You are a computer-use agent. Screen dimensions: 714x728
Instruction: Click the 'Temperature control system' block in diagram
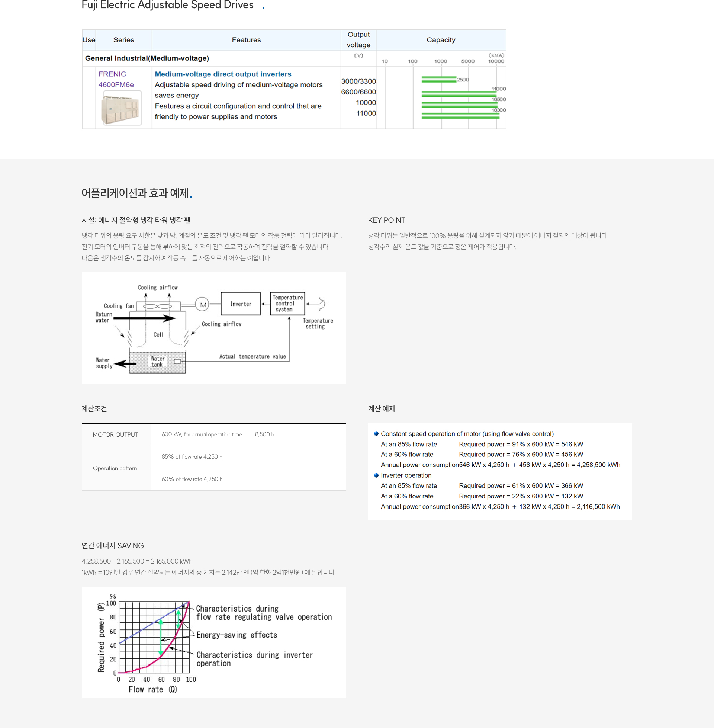click(287, 304)
